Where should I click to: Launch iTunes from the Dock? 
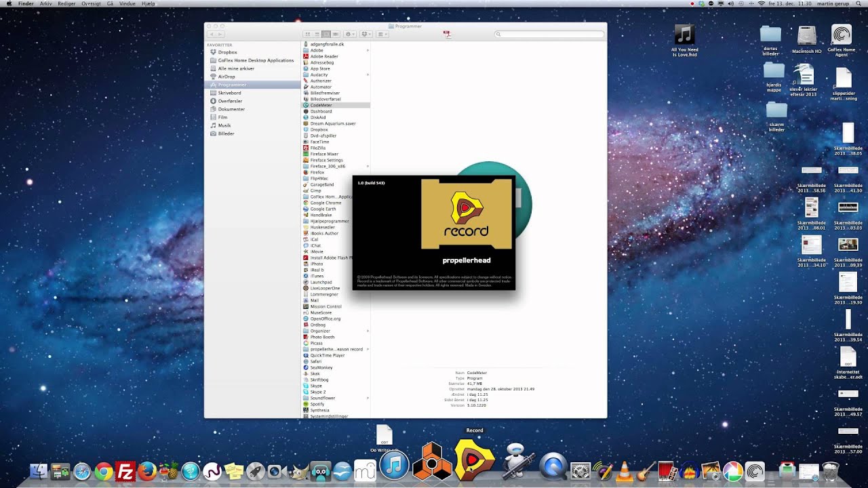394,465
